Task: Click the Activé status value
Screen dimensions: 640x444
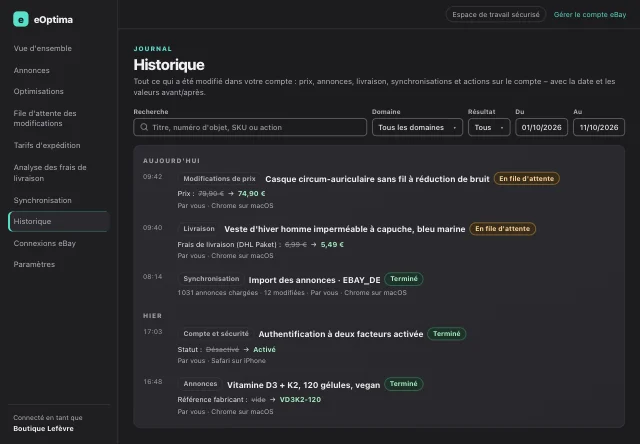Action: click(264, 349)
